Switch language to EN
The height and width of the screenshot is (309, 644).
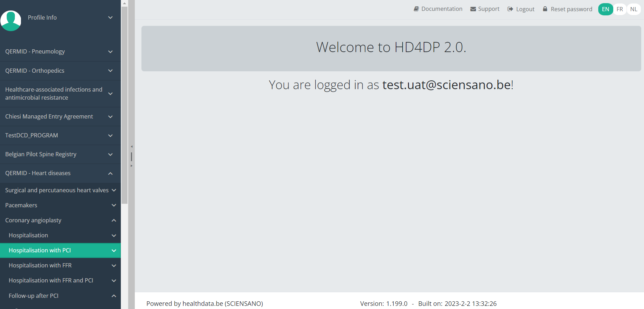tap(606, 9)
